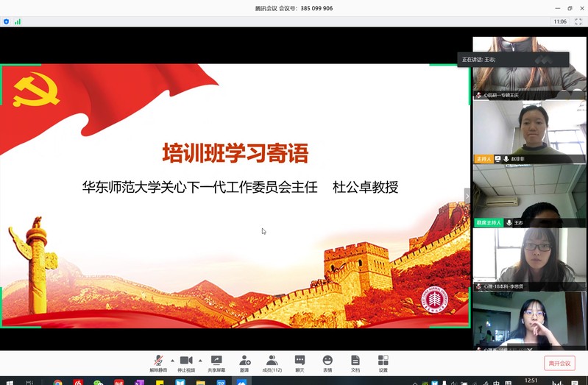Viewport: 588px width, 385px height.
Task: Open the Invite participants icon
Action: (x=244, y=361)
